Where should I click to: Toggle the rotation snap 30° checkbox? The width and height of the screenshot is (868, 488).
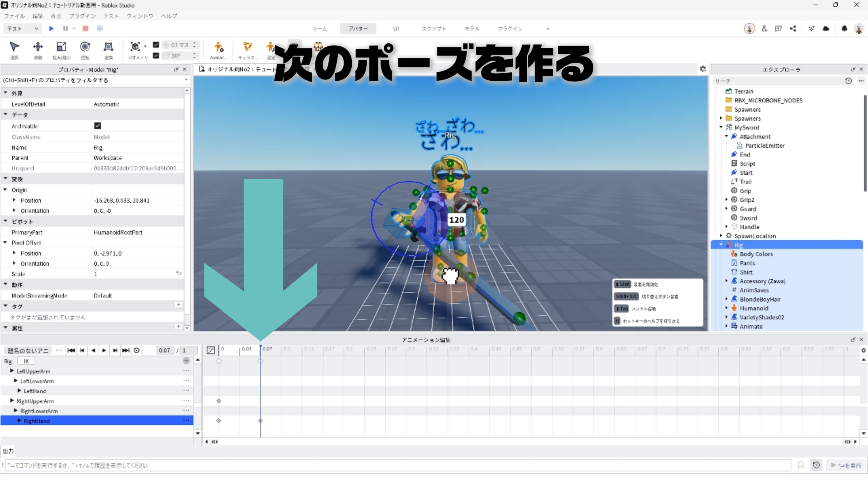pos(156,56)
